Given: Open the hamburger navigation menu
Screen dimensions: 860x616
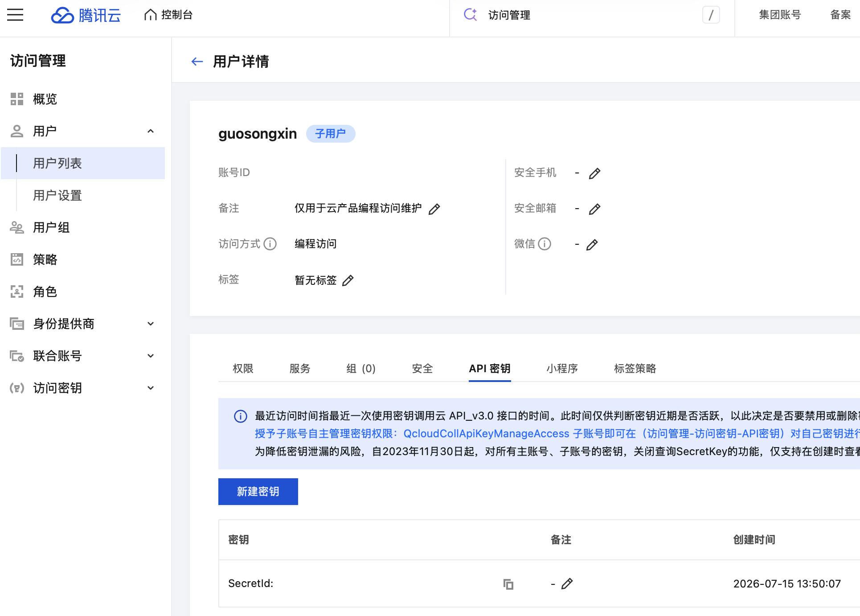Looking at the screenshot, I should click(15, 15).
